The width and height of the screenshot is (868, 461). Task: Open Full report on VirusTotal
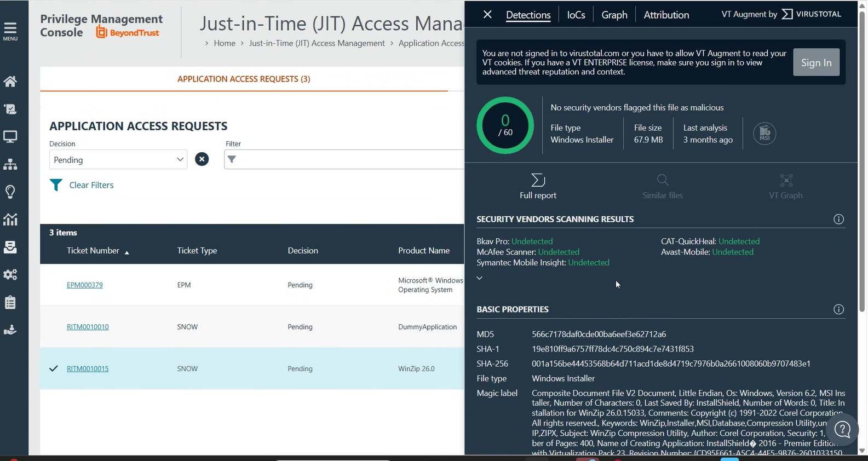(538, 186)
